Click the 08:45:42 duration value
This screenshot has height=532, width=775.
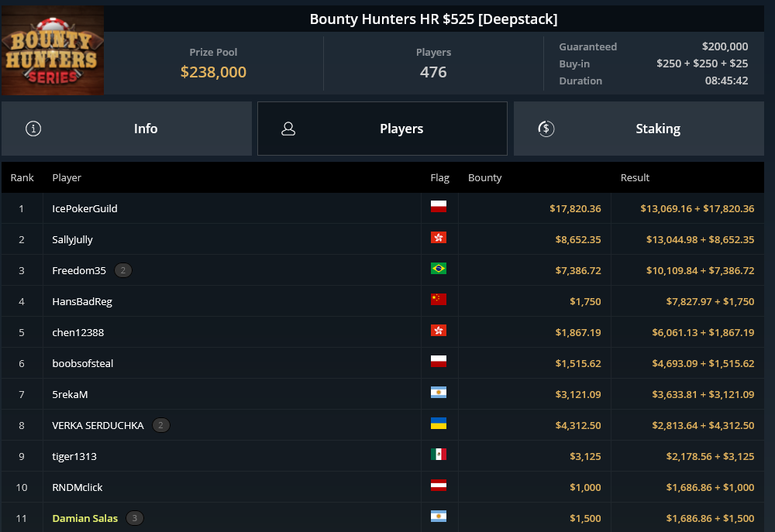pyautogui.click(x=727, y=81)
